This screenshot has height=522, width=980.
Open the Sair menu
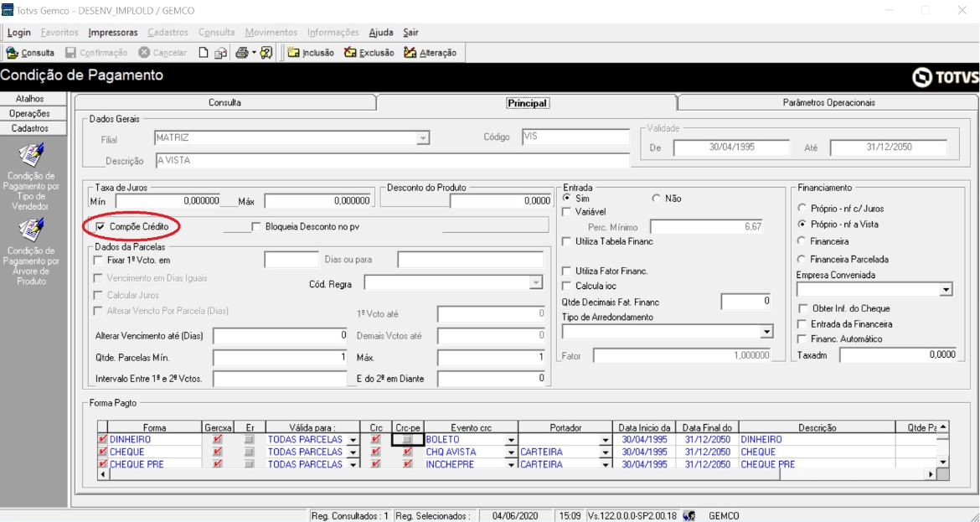410,33
